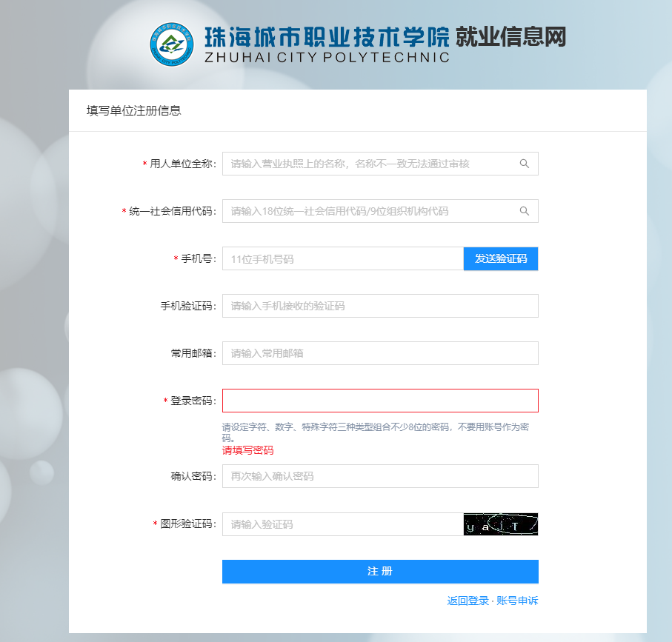Focus the 图形验证码 captcha input
The image size is (672, 642).
343,524
